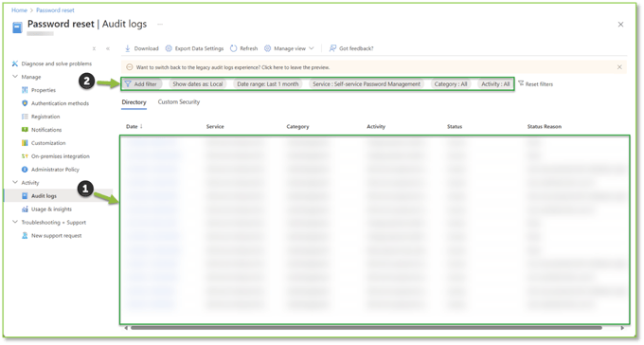Click Got feedback? in the toolbar
The image size is (644, 345).
tap(351, 48)
